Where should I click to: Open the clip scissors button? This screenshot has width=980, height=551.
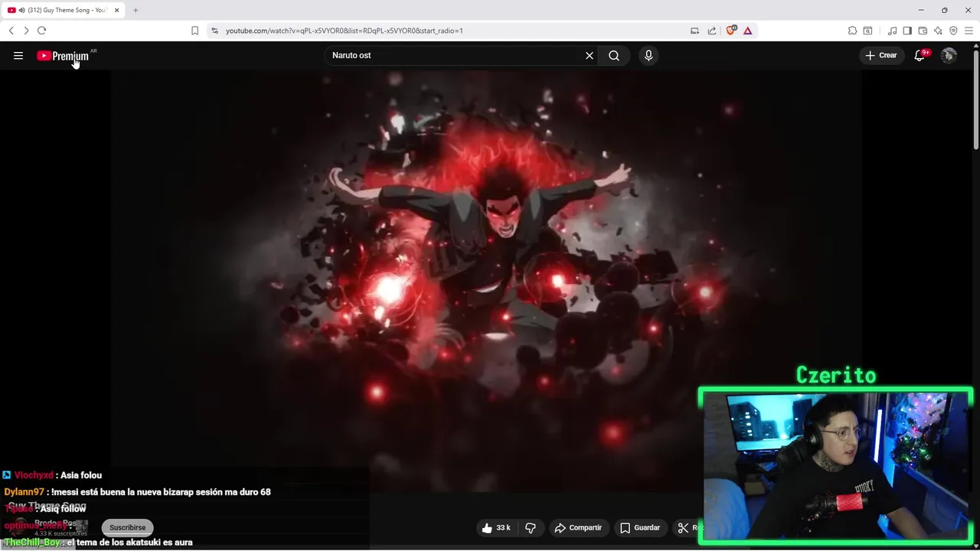(x=687, y=527)
